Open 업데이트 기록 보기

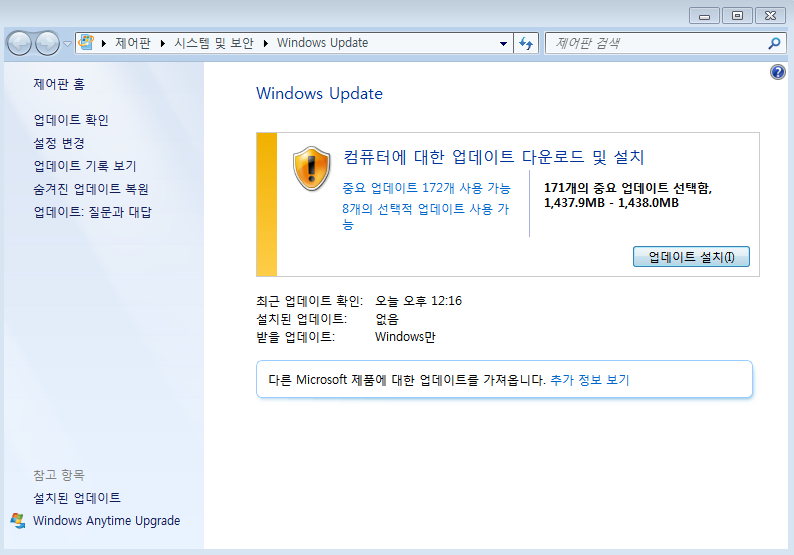point(85,166)
